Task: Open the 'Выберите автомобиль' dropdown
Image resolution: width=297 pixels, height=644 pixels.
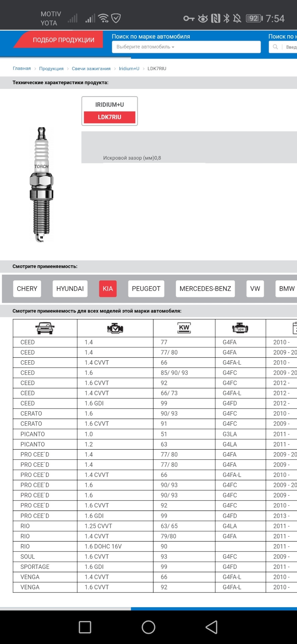Action: click(186, 47)
